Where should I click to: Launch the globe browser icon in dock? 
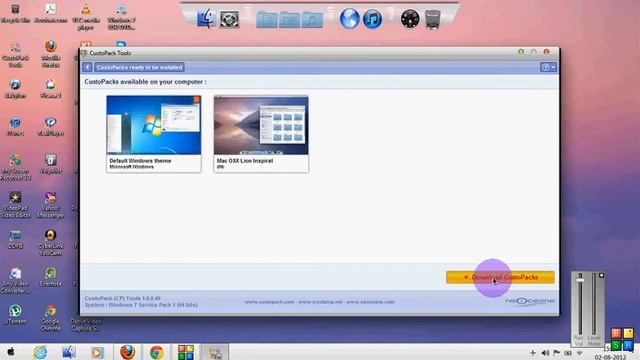(350, 19)
